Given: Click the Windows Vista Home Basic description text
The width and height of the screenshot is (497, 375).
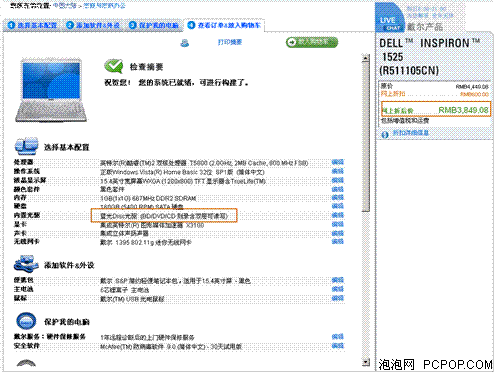Looking at the screenshot, I should [x=182, y=172].
